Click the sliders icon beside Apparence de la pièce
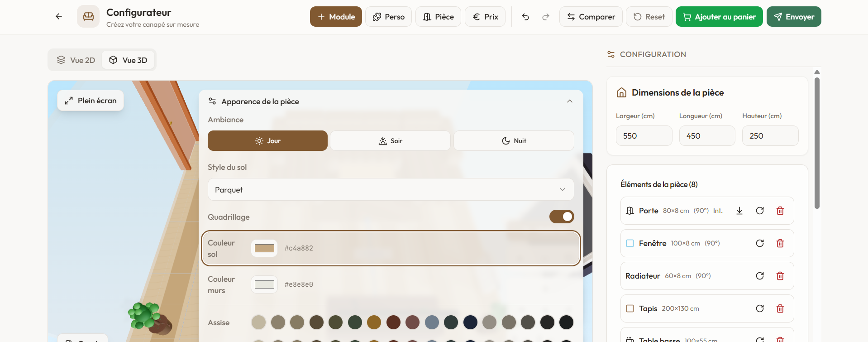 coord(212,101)
